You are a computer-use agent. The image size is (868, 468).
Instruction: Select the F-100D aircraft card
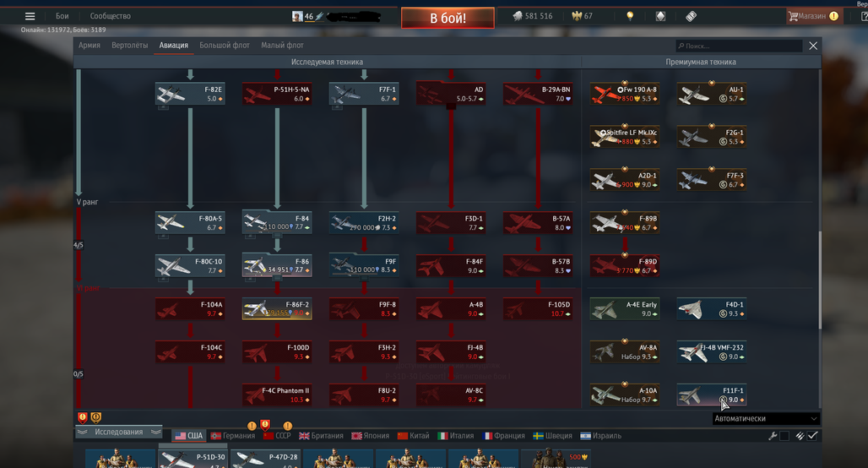[277, 351]
